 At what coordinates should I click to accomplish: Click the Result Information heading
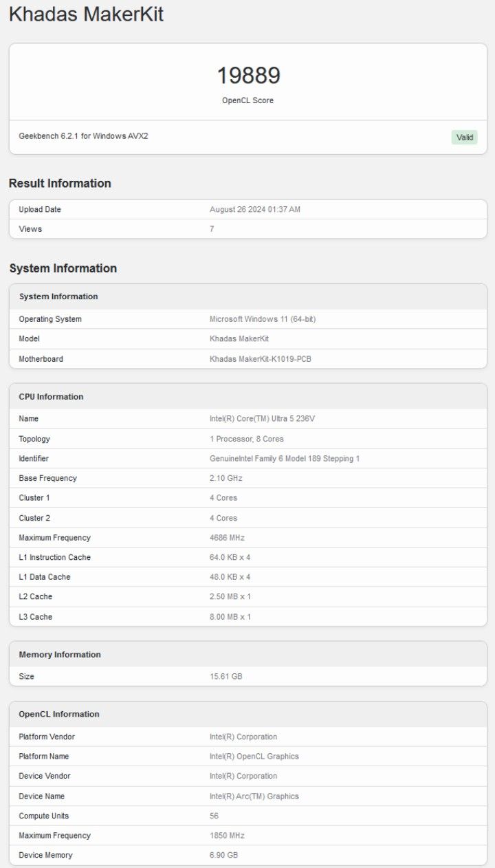pyautogui.click(x=60, y=184)
